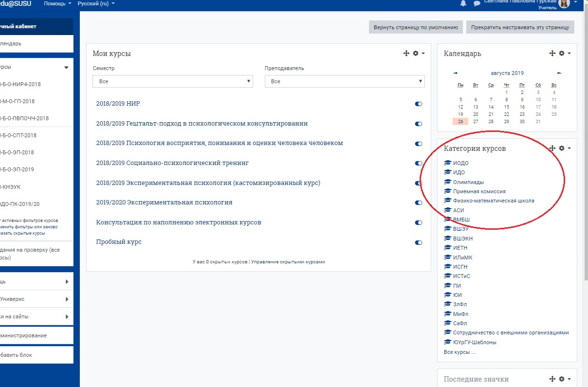Click the notifications bell icon
This screenshot has height=387, width=588.
463,4
